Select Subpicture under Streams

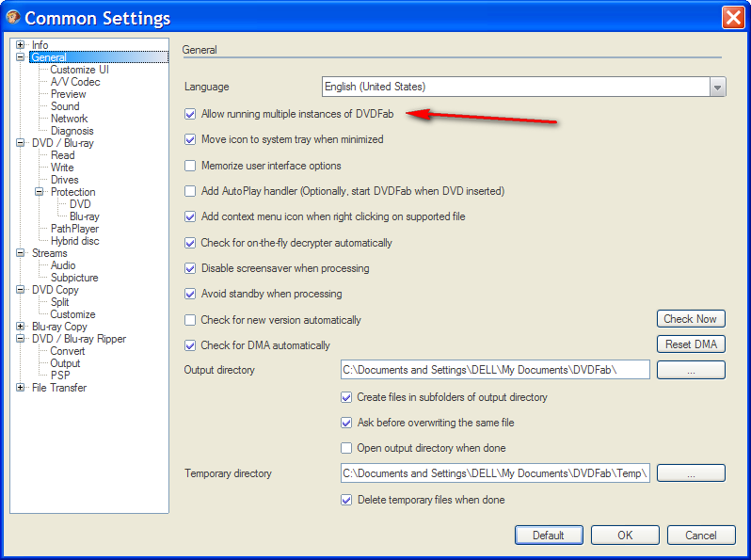[x=74, y=278]
